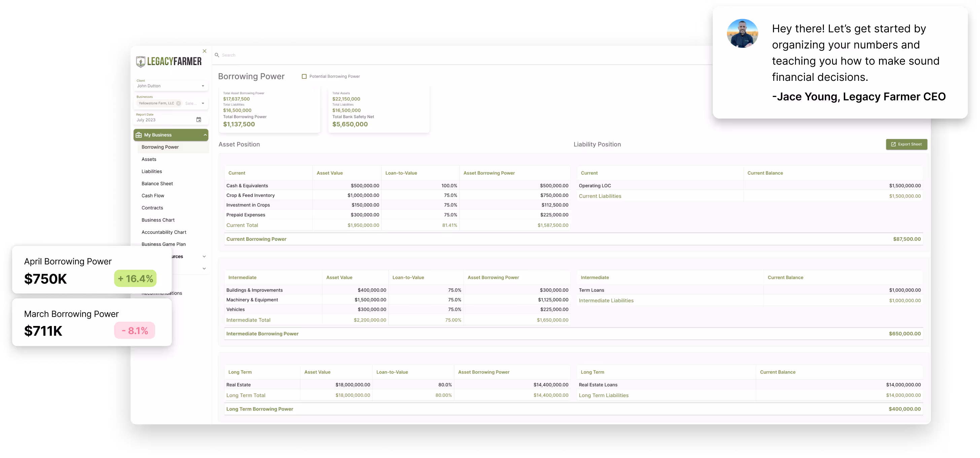Collapse the My Business section chevron
This screenshot has width=980, height=458.
point(205,135)
